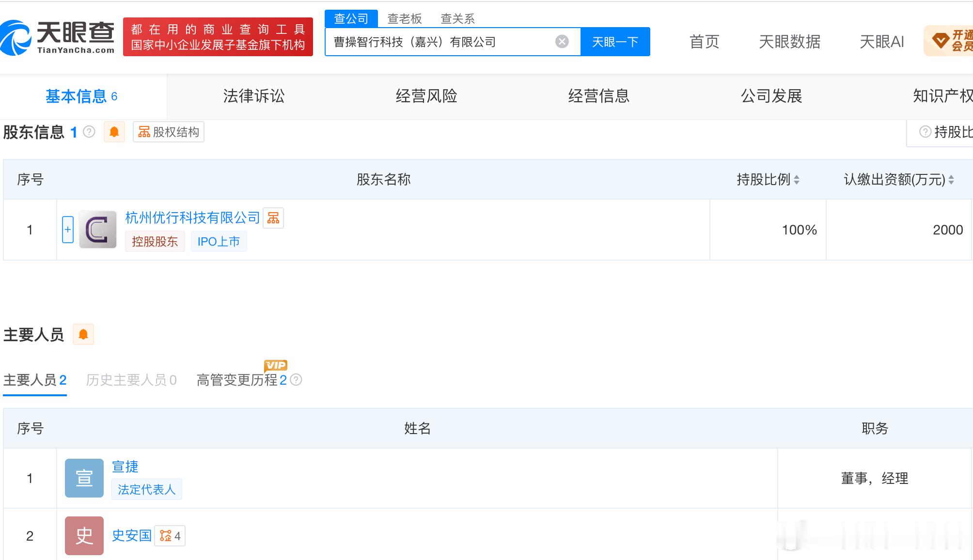Open the 史安国 person link
973x560 pixels.
point(132,536)
